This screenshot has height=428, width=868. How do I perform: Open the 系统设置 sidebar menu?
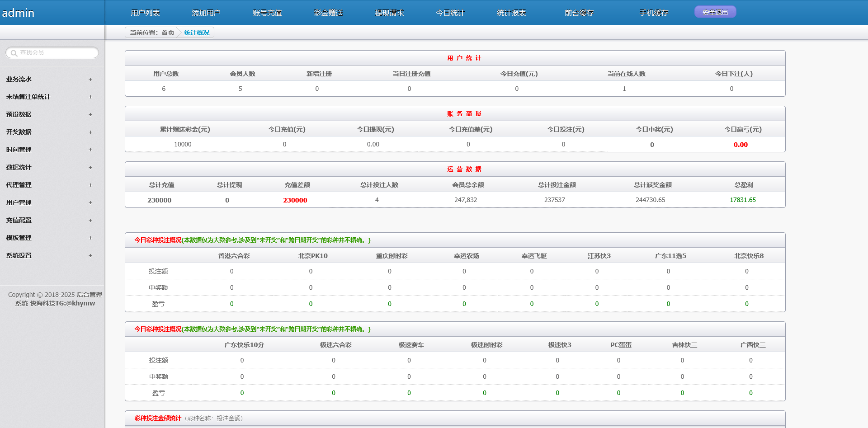coord(19,255)
